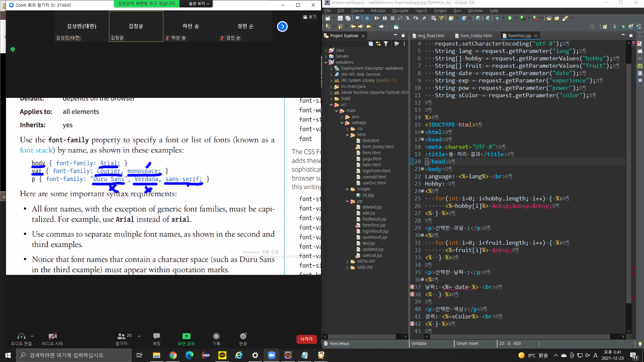Click the Back navigation arrow in toolbar
Image resolution: width=644 pixels, height=362 pixels.
coord(368,26)
